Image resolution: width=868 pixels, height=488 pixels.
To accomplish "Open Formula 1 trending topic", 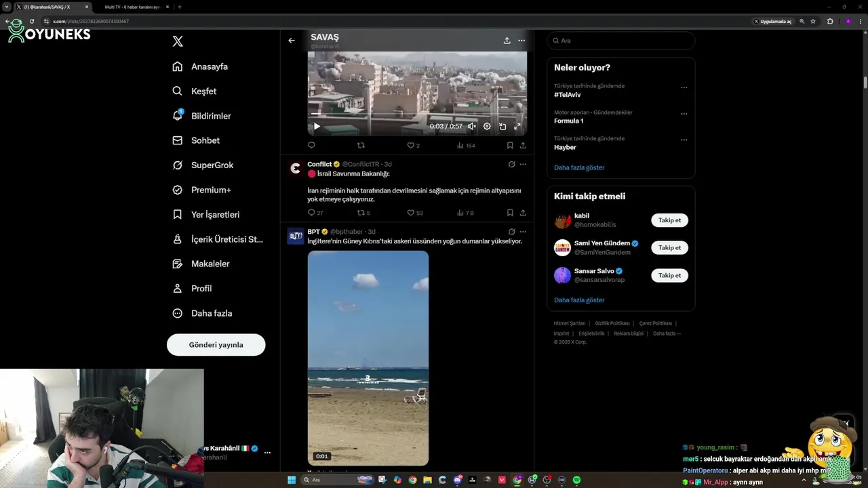I will point(569,121).
